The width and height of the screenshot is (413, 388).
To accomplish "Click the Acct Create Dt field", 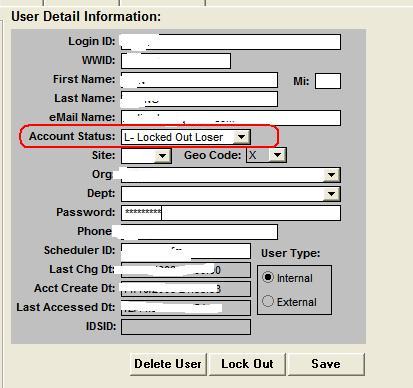I will [186, 289].
